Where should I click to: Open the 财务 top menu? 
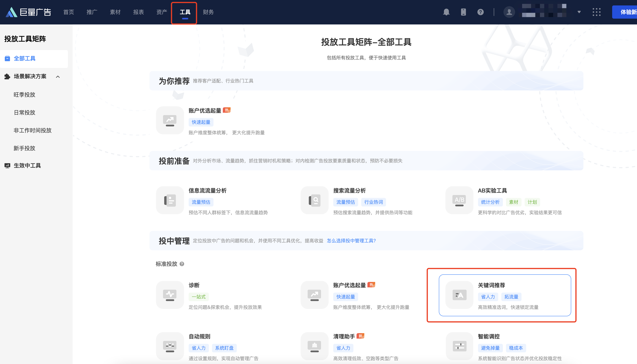208,12
